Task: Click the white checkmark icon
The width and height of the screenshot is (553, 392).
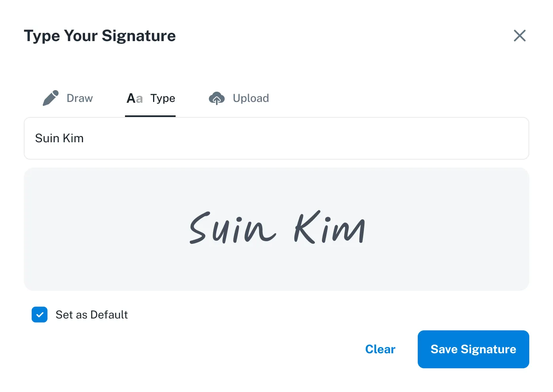Action: click(40, 315)
